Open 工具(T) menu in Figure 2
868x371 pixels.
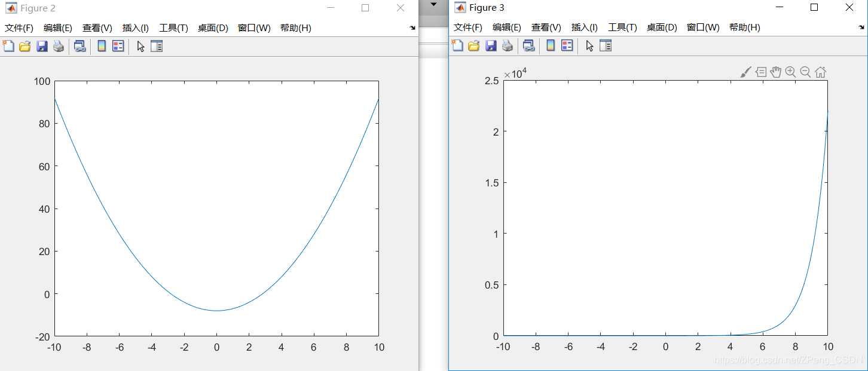(173, 28)
